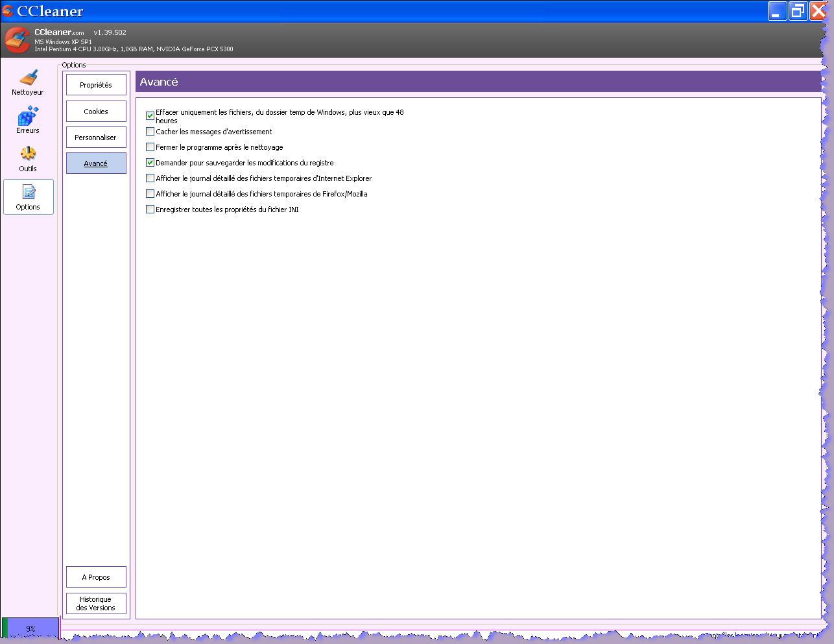The image size is (834, 644).
Task: Open Historique des Versions
Action: click(96, 604)
